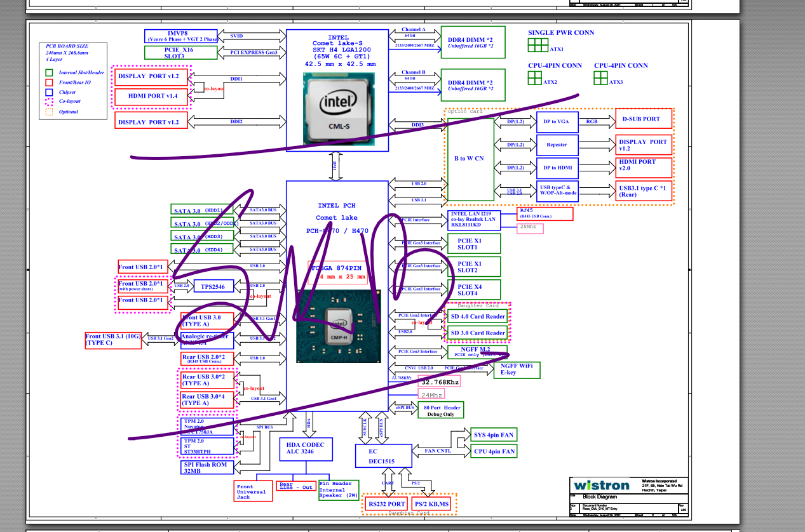Select the RJ45 connector box
This screenshot has width=805, height=532.
coord(545,214)
